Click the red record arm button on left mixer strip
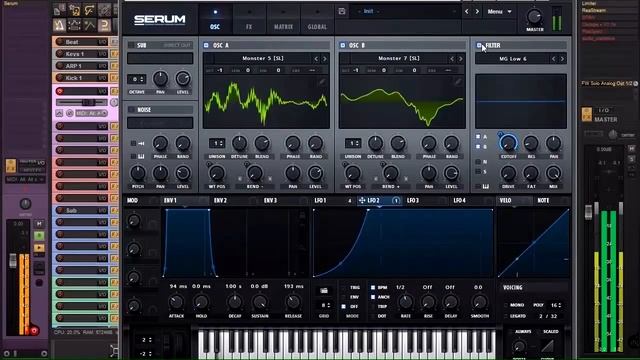 click(x=34, y=330)
